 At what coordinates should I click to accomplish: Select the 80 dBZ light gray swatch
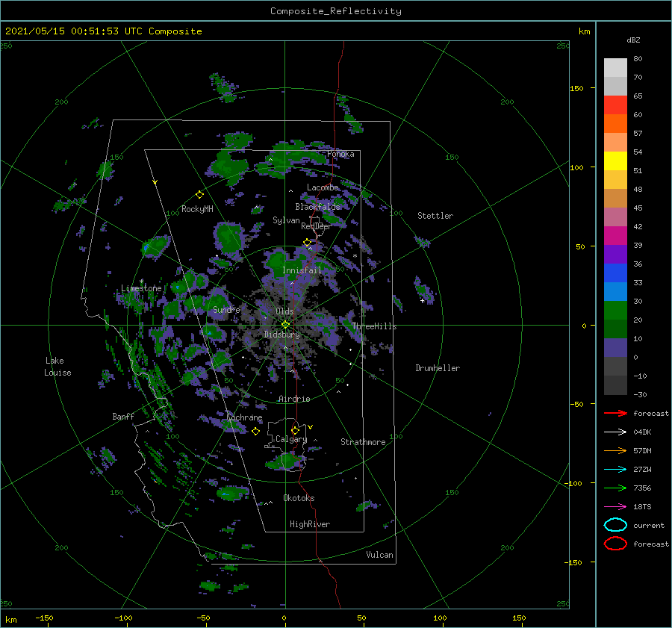coord(615,68)
